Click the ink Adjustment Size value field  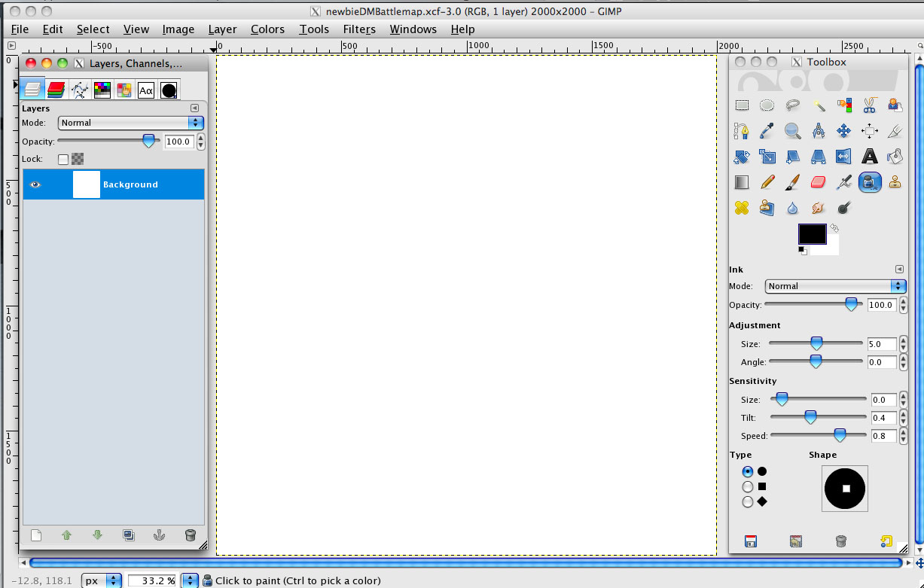tap(882, 344)
